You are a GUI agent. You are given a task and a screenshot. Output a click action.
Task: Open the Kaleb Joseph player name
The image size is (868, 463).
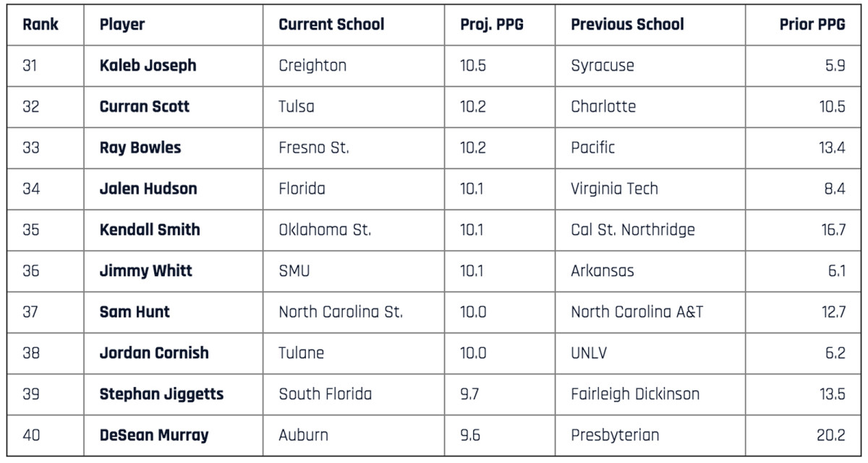(x=148, y=66)
